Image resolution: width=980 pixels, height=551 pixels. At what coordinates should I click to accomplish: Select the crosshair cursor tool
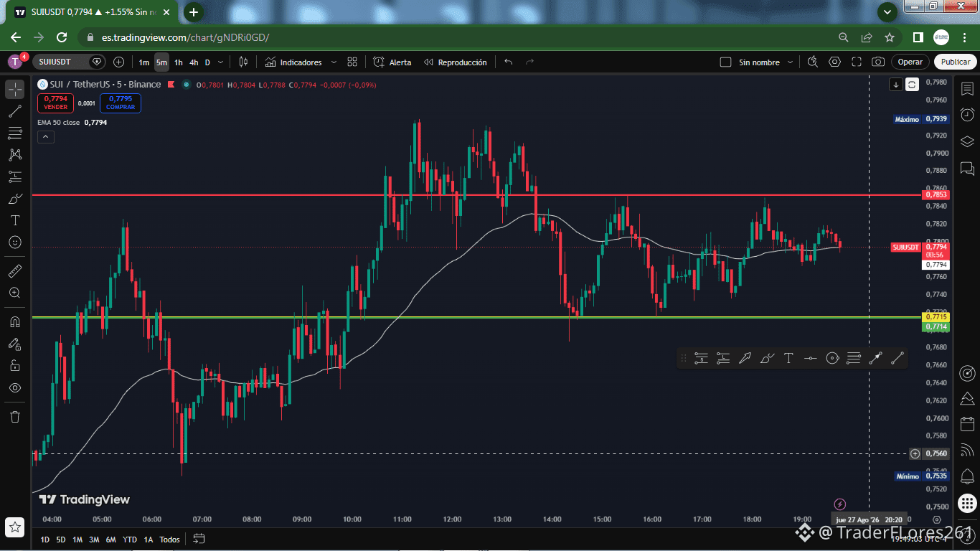pos(15,89)
